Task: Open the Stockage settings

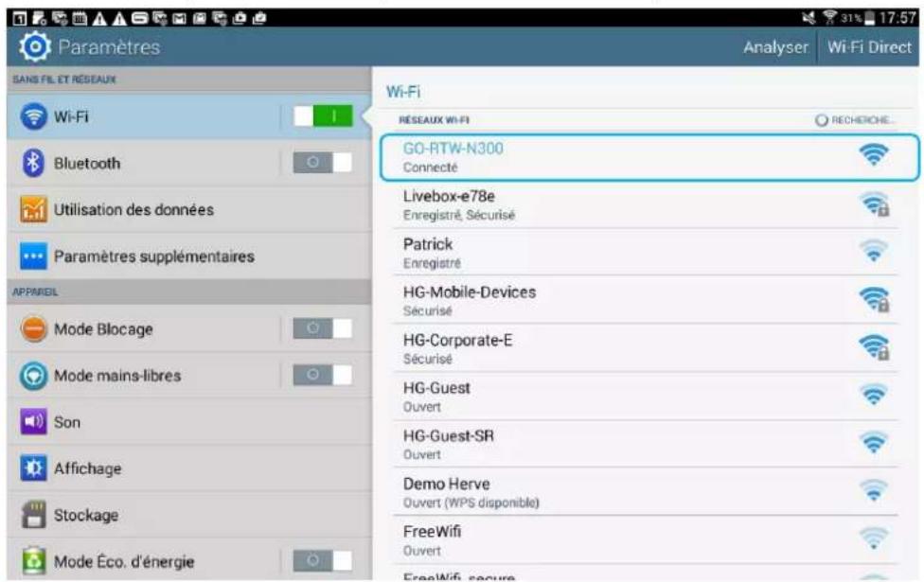Action: (x=189, y=515)
